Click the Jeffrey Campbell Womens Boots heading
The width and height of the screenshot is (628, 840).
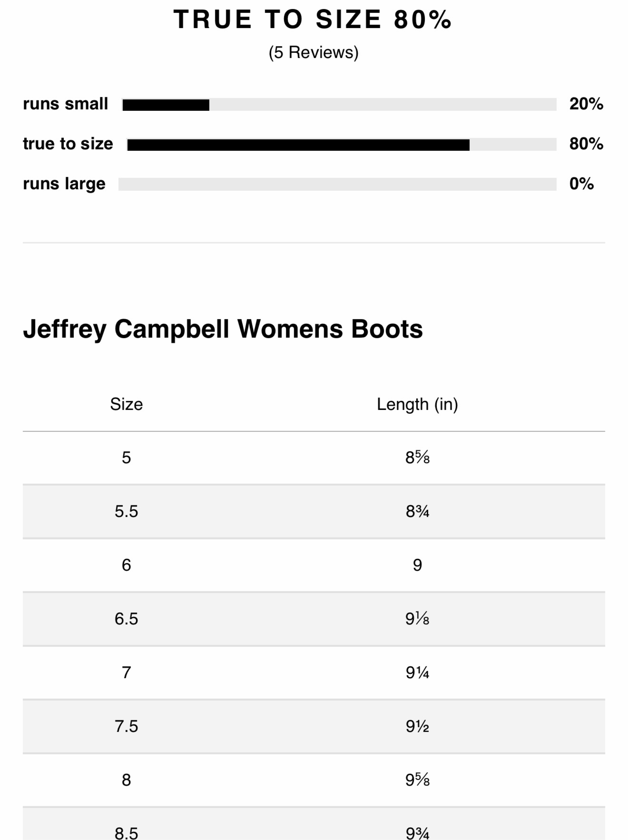click(x=223, y=329)
